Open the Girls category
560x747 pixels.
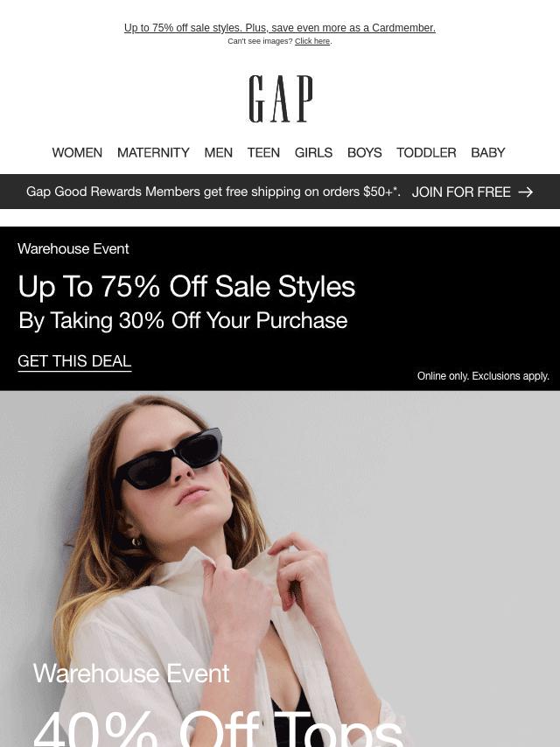point(313,152)
